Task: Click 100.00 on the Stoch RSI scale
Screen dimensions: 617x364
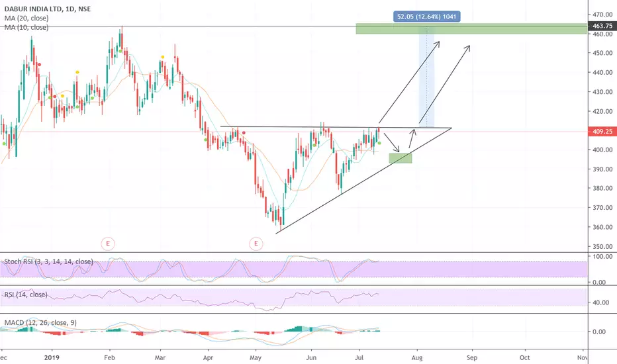Action: [x=602, y=257]
